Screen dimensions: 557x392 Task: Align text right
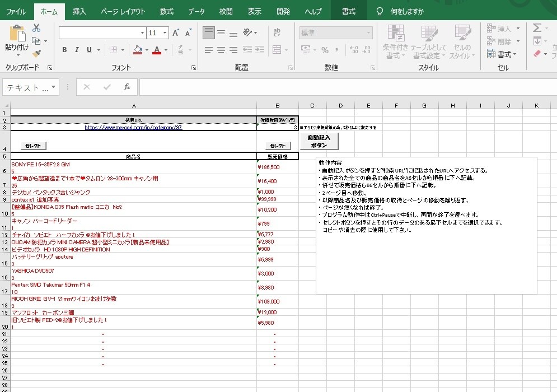233,50
